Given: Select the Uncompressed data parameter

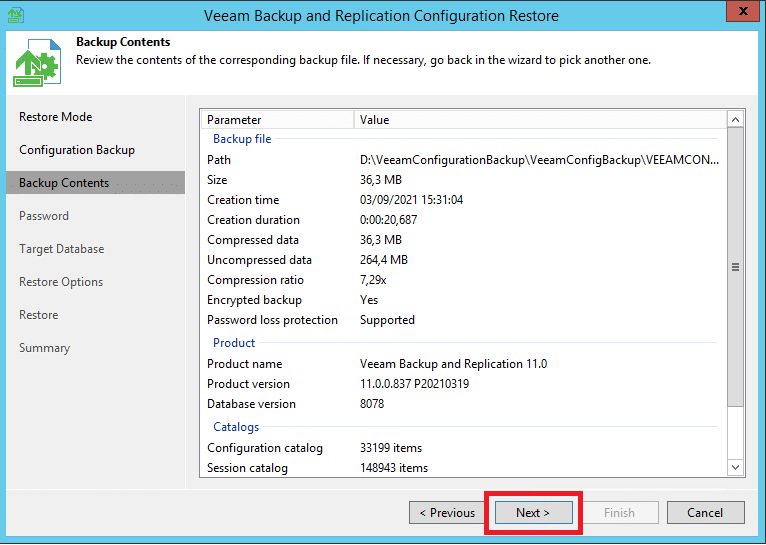Looking at the screenshot, I should coord(259,260).
